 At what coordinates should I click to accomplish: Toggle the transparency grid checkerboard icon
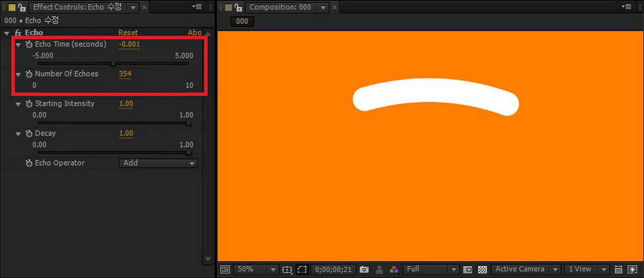click(x=482, y=270)
